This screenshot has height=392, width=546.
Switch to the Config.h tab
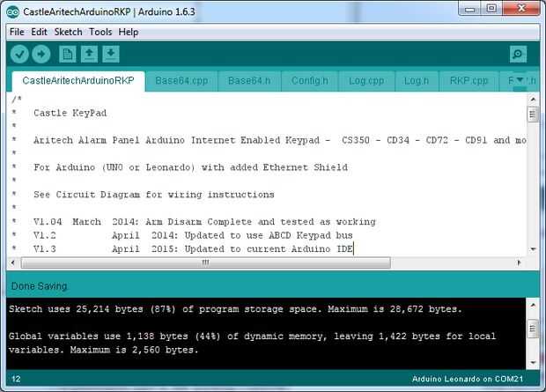[x=310, y=81]
